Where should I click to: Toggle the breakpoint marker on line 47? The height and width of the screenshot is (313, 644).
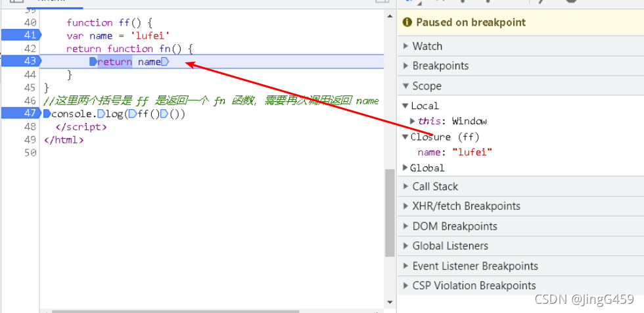21,113
